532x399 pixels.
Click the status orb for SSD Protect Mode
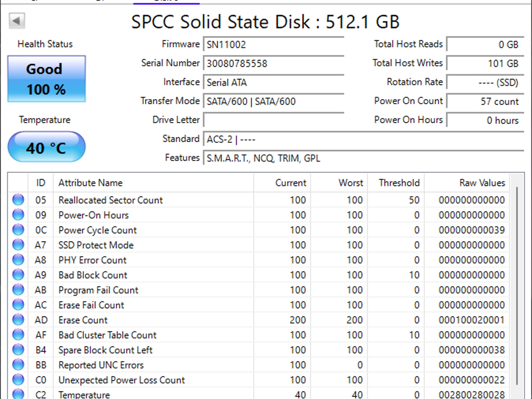18,245
